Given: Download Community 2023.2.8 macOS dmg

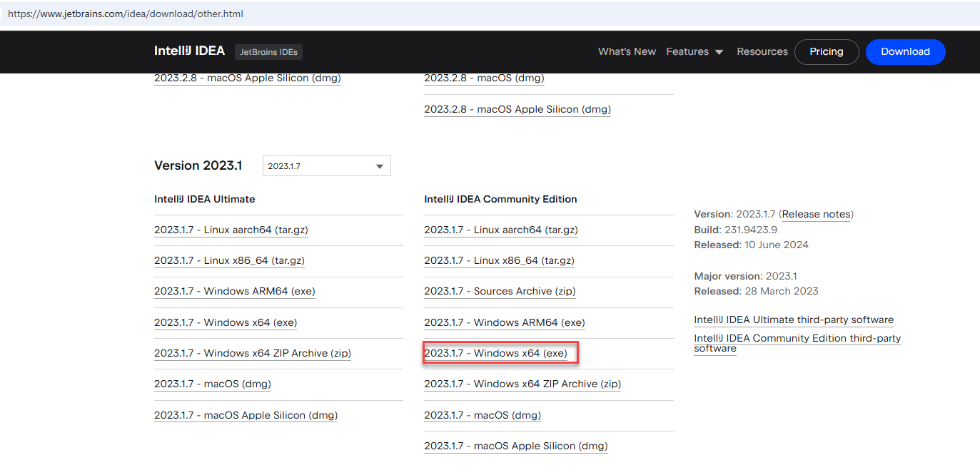Looking at the screenshot, I should [x=484, y=78].
